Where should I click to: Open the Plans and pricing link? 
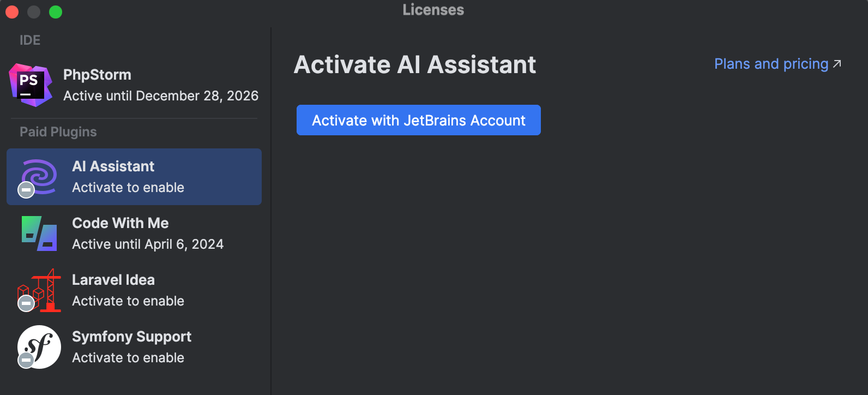pyautogui.click(x=771, y=64)
